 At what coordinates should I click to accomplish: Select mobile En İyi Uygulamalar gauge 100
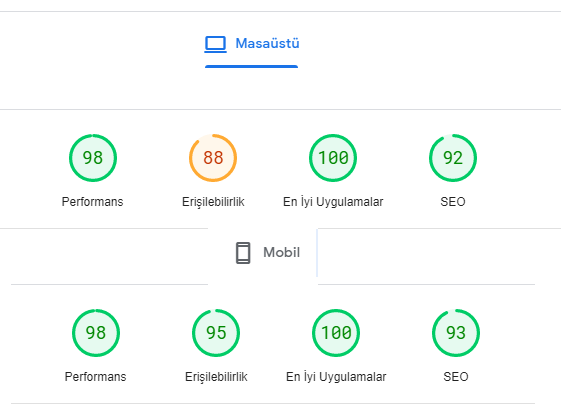click(336, 333)
